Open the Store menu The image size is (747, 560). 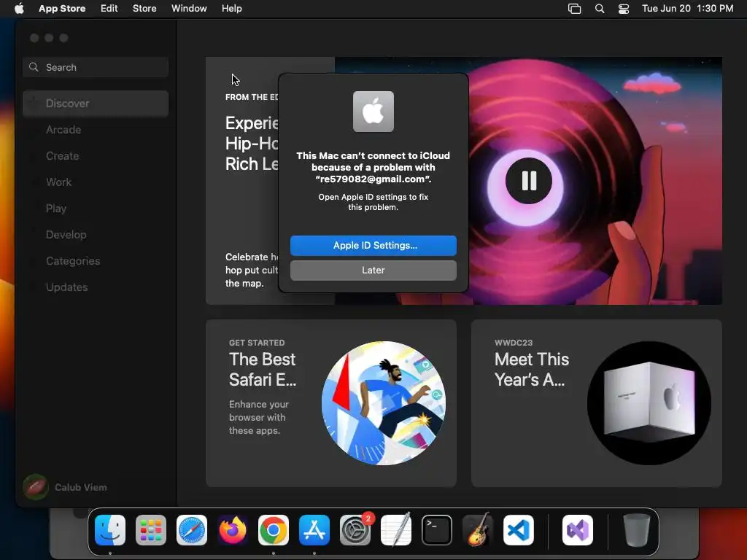(144, 9)
